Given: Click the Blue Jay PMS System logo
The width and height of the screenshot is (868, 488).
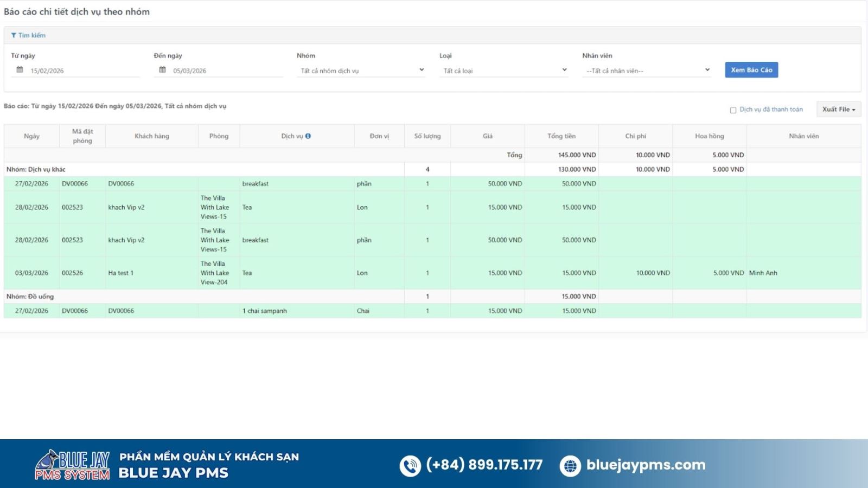Looking at the screenshot, I should (73, 465).
